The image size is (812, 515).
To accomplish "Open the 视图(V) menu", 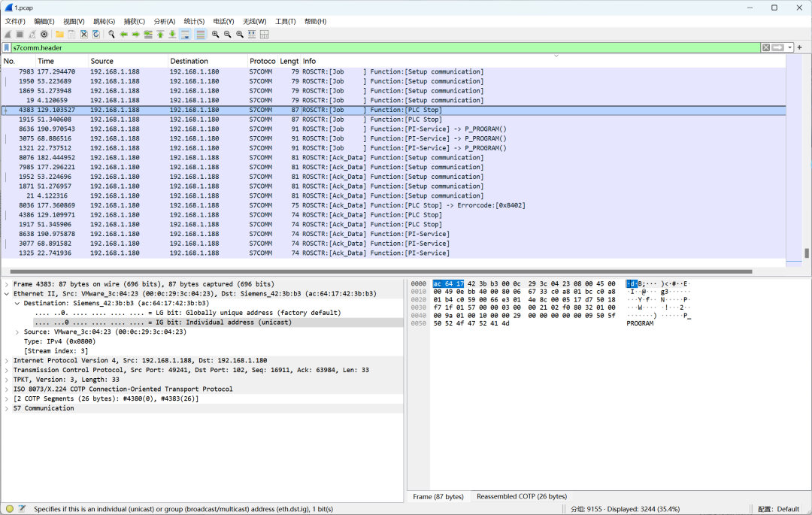I will pos(74,21).
